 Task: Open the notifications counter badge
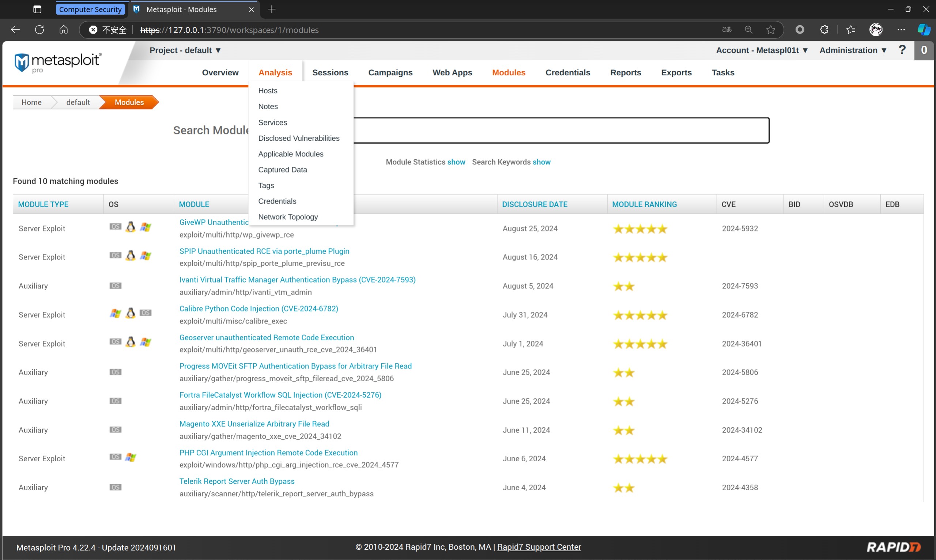pyautogui.click(x=924, y=50)
